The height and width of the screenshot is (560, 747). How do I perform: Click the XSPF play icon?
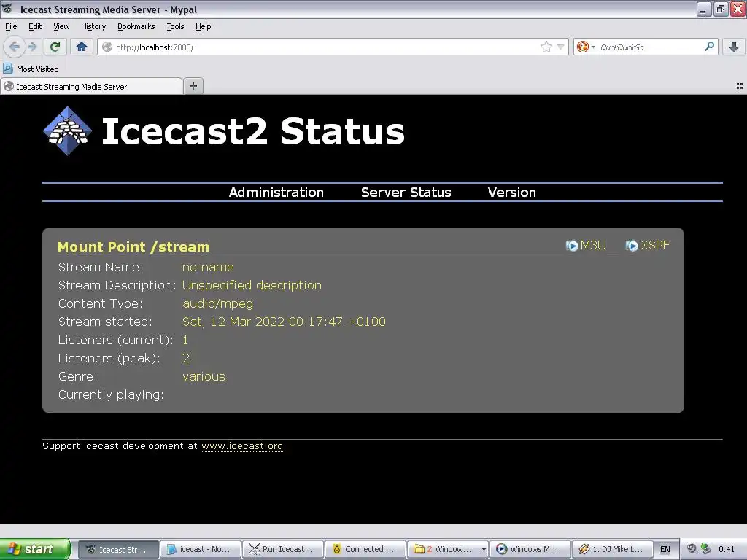[632, 246]
